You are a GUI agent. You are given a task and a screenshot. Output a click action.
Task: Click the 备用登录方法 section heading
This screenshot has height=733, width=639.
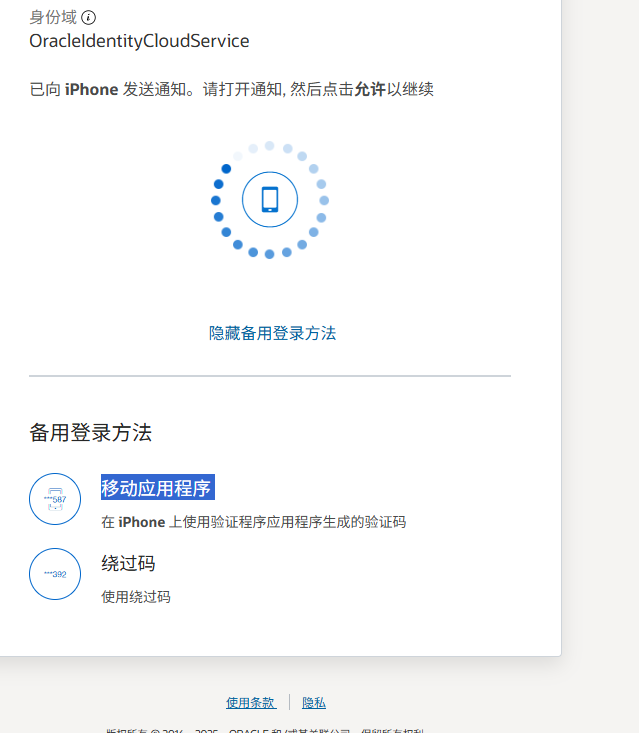coord(91,433)
